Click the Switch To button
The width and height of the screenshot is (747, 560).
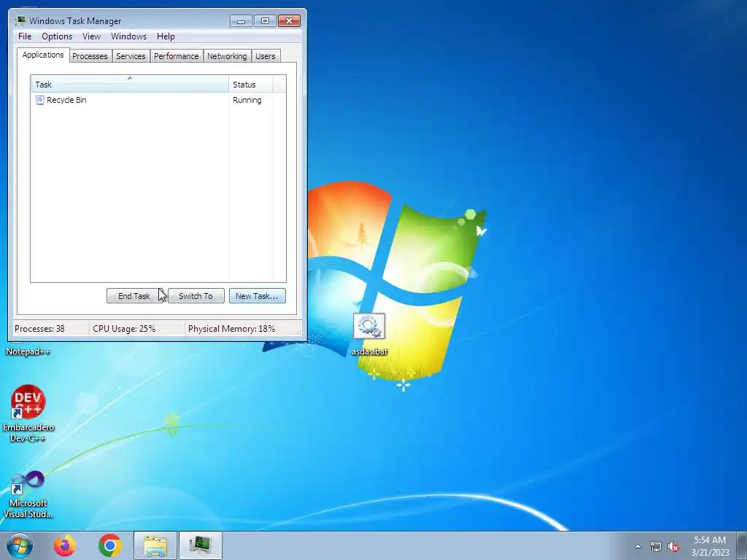(x=196, y=296)
